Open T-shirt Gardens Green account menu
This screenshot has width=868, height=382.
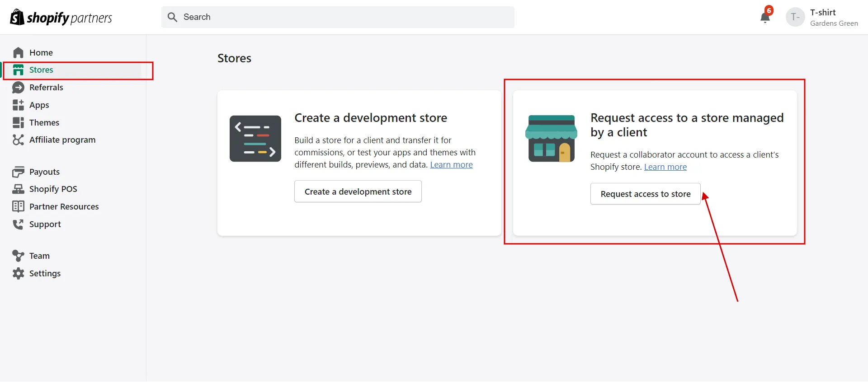point(822,17)
